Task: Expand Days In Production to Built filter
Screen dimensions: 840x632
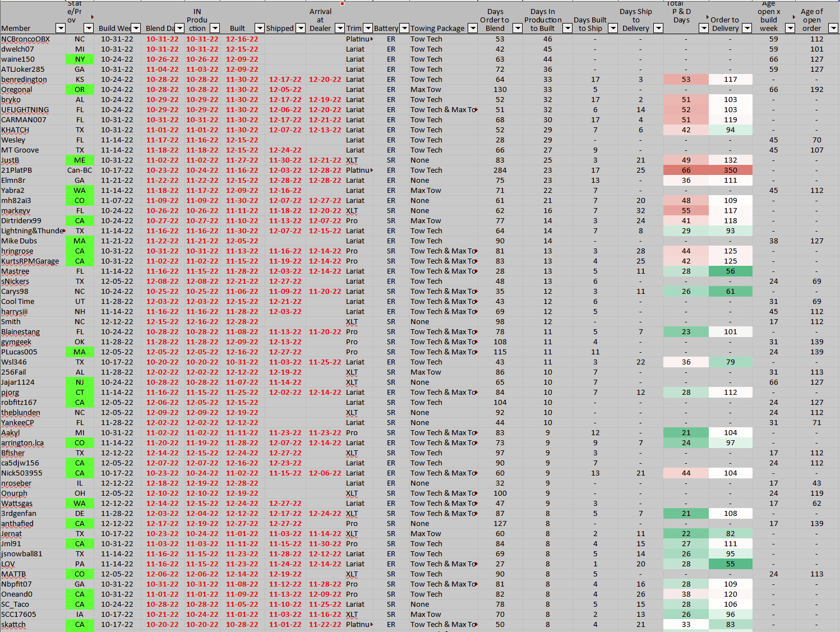Action: click(x=567, y=28)
